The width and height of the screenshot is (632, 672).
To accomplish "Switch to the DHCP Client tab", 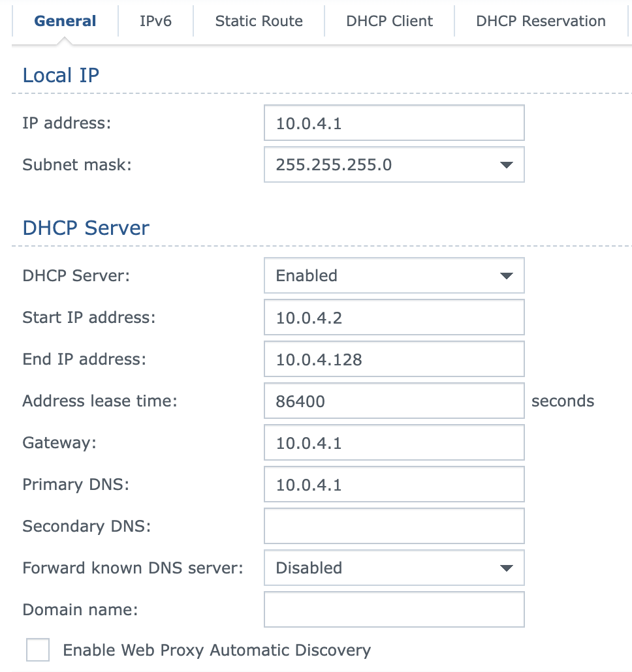I will [x=388, y=21].
